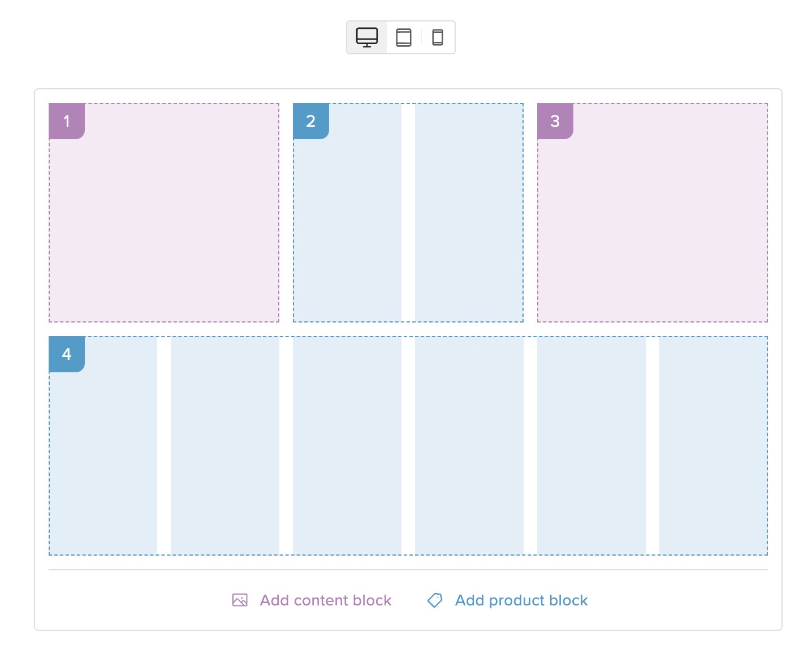Switch to desktop preview icon
Viewport: 812px width, 645px height.
366,37
